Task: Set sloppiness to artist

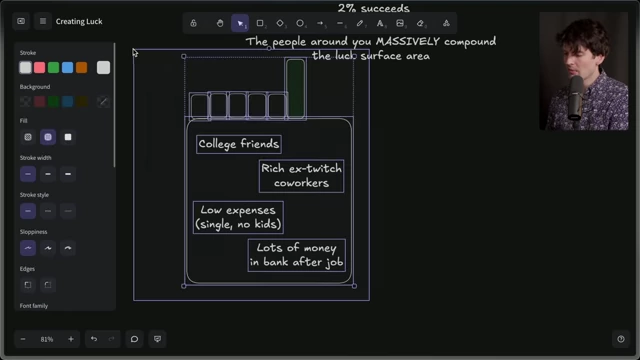Action: click(x=48, y=248)
